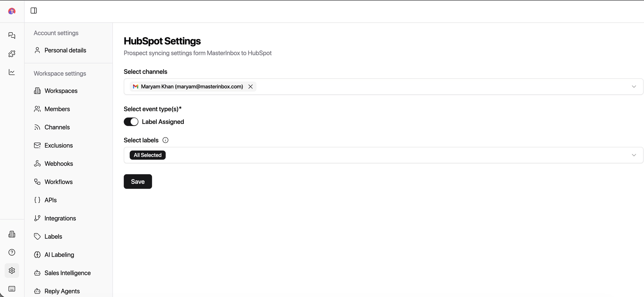Go to Integrations settings

point(60,218)
